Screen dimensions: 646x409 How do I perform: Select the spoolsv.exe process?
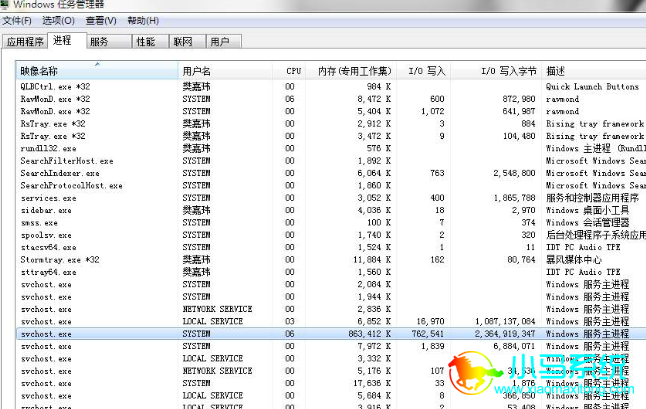coord(331,235)
